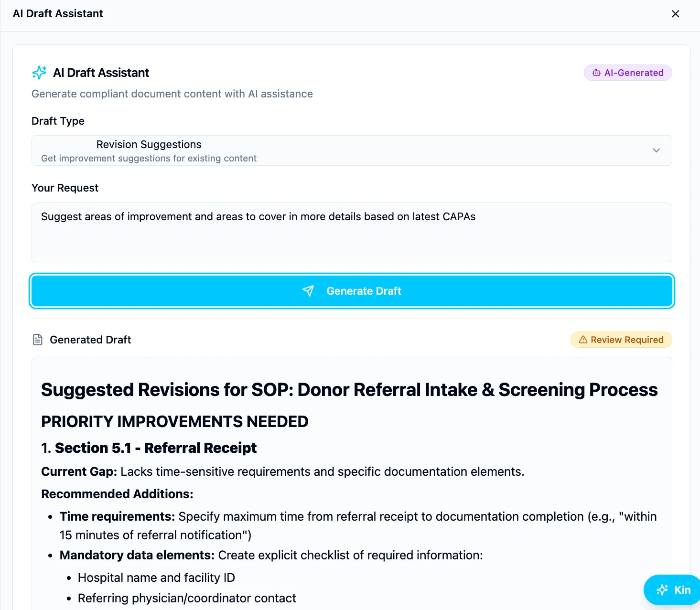Open the Draft Type dropdown
Image resolution: width=700 pixels, height=610 pixels.
pos(352,150)
